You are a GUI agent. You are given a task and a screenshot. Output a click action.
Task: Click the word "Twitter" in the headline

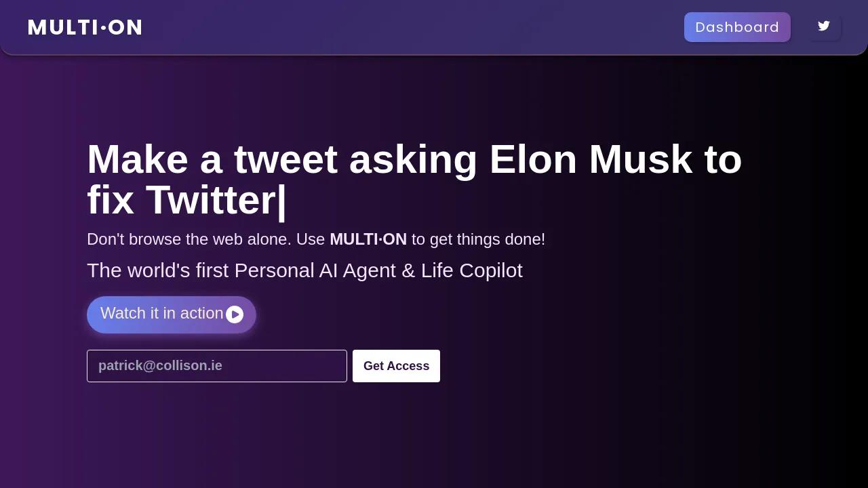coord(211,201)
